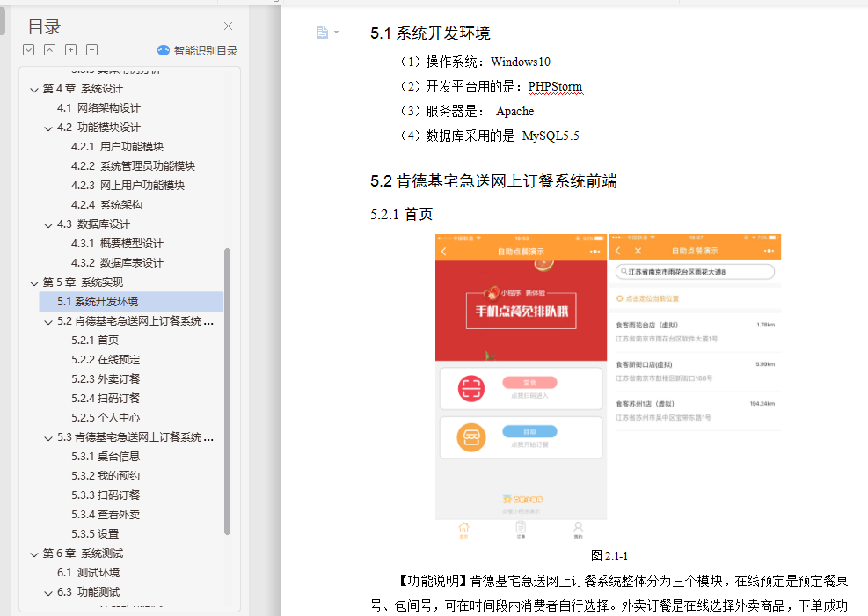Click the text MySQL5.5 in document

tap(551, 136)
